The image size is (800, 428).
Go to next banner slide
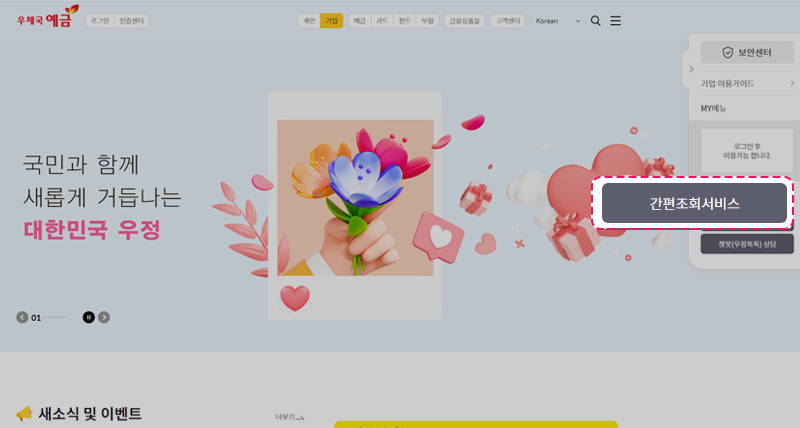(104, 317)
